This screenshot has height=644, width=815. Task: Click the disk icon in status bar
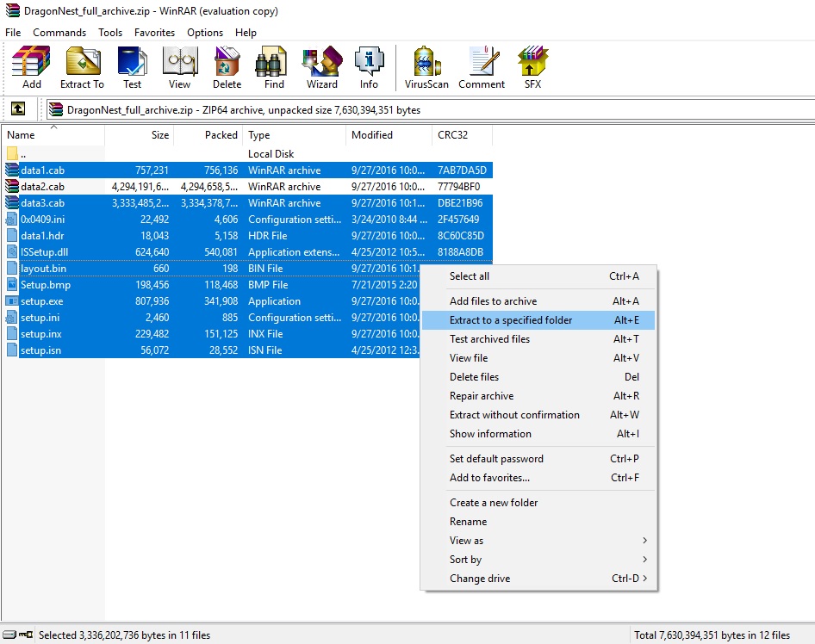[9, 635]
